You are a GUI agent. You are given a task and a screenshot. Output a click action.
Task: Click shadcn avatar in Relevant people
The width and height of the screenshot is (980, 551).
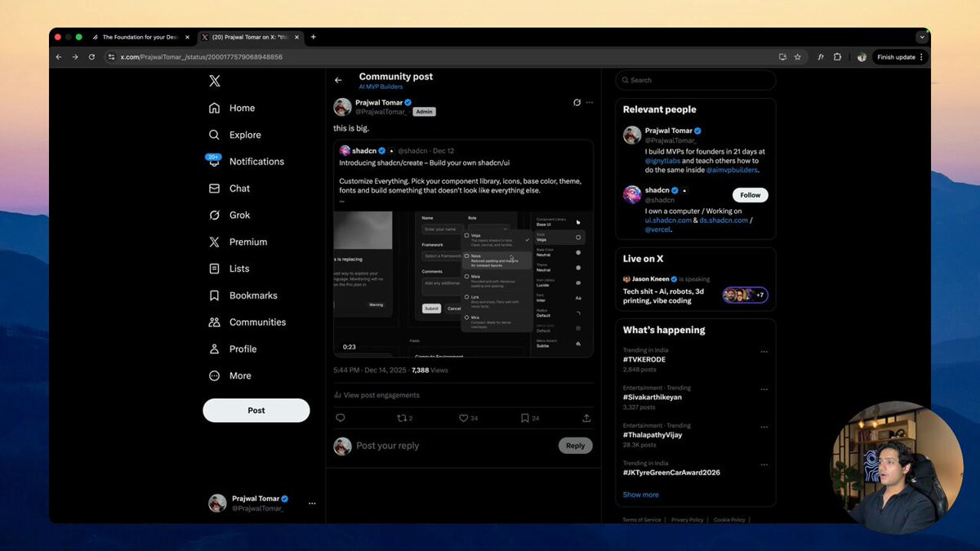(x=632, y=195)
